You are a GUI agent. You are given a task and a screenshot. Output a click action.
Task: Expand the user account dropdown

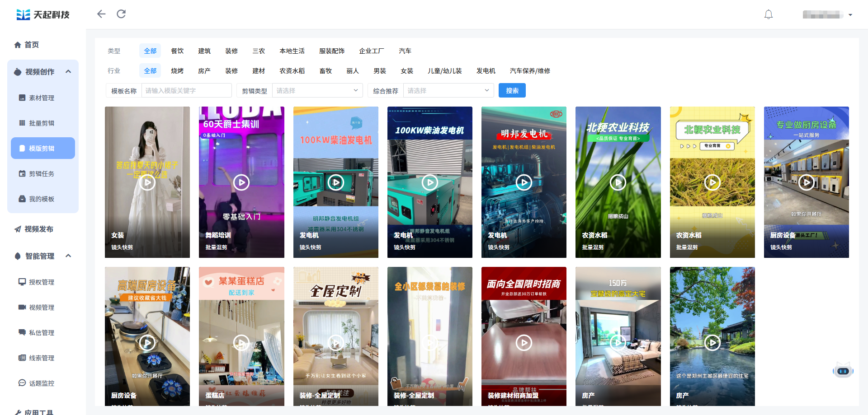pos(850,15)
